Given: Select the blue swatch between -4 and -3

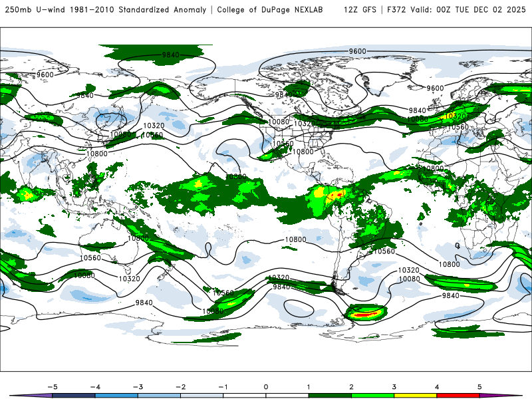Looking at the screenshot, I should click(x=116, y=396).
